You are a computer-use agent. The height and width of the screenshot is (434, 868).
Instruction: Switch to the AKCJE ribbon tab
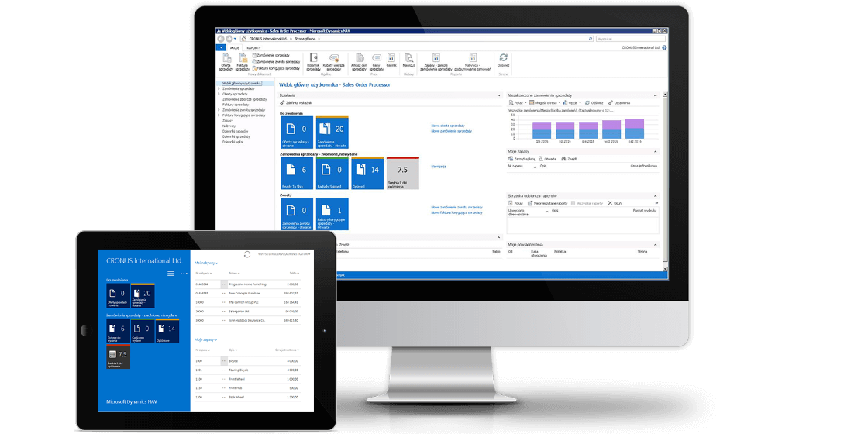[235, 47]
